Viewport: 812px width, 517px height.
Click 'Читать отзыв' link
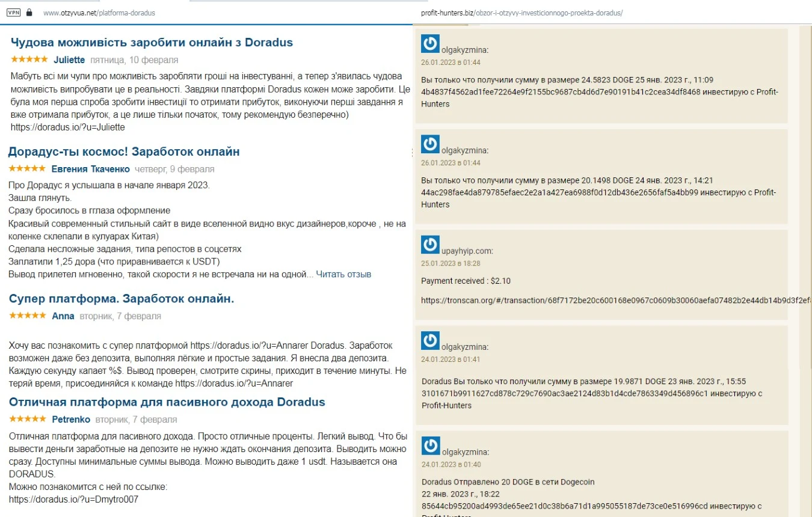point(343,274)
